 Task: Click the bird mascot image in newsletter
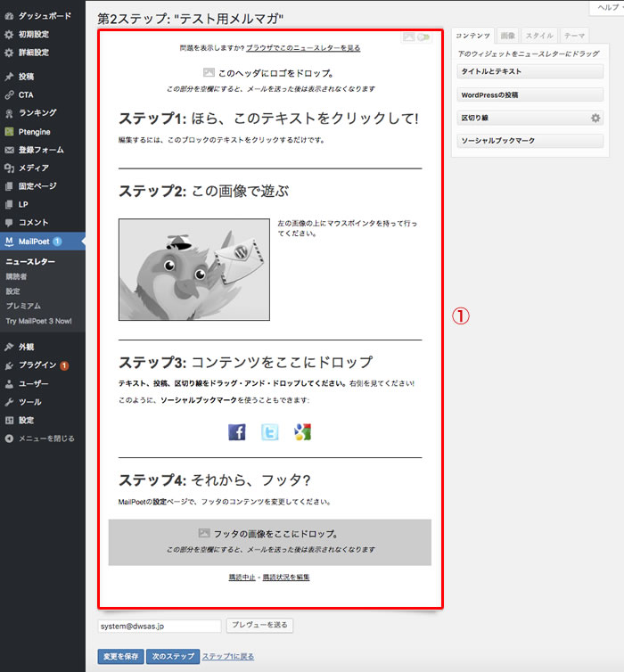(x=193, y=269)
